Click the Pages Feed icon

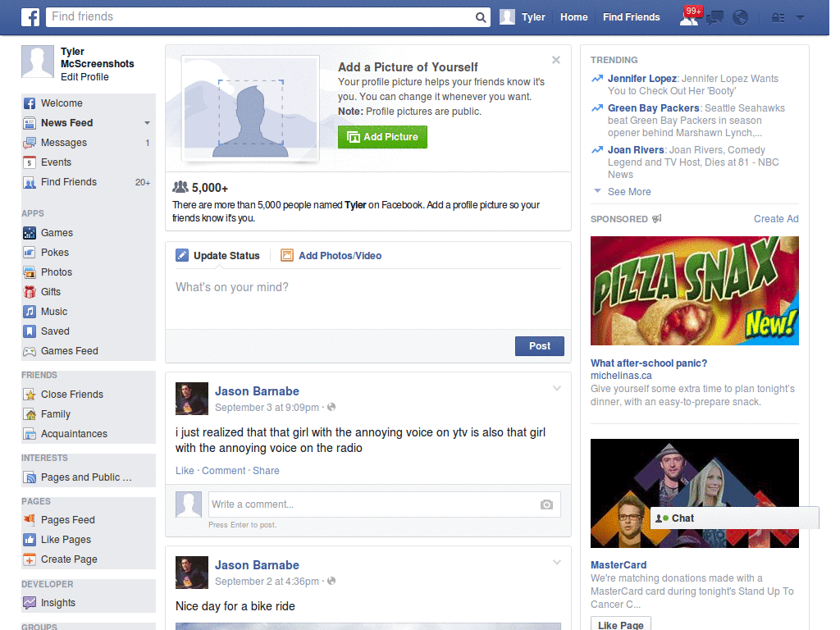pos(30,519)
